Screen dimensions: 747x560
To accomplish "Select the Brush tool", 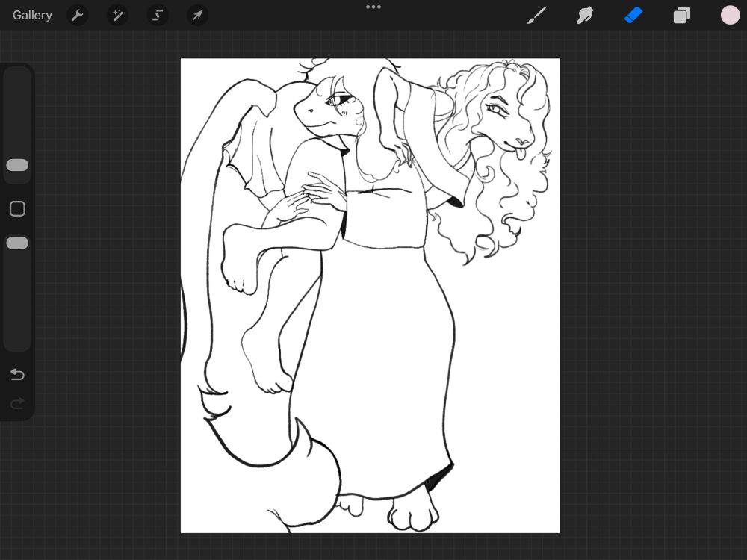I will click(x=537, y=15).
